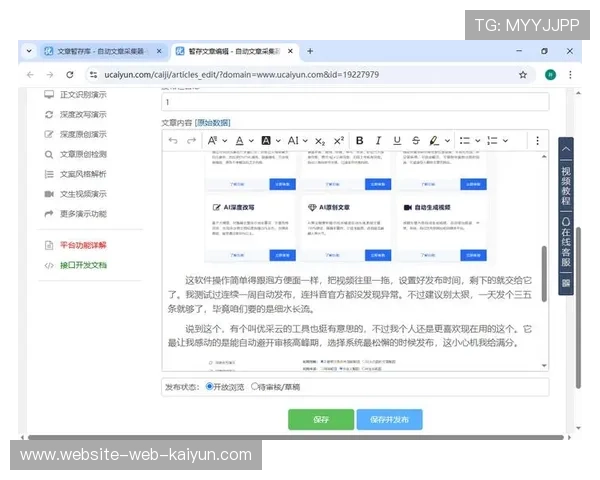Open 在线客服 side panel

566,242
